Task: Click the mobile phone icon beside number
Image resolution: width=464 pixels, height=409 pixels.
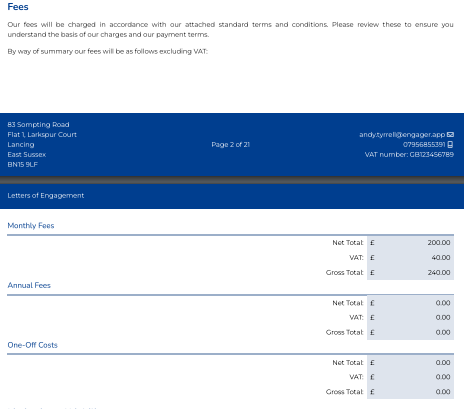Action: coord(450,144)
